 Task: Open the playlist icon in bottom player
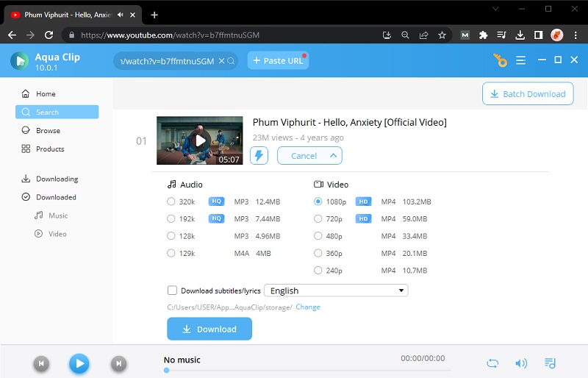point(550,363)
